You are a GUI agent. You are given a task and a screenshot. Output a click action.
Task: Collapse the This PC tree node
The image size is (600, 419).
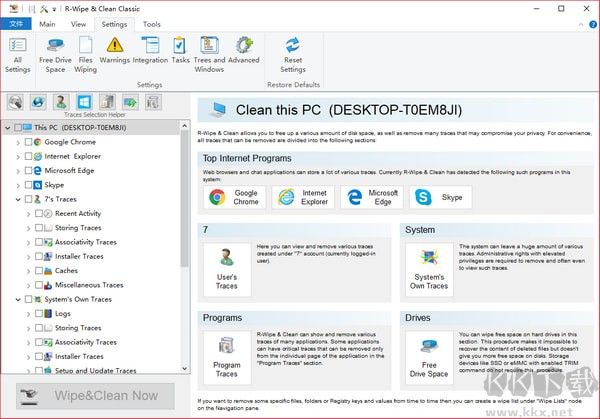point(7,128)
